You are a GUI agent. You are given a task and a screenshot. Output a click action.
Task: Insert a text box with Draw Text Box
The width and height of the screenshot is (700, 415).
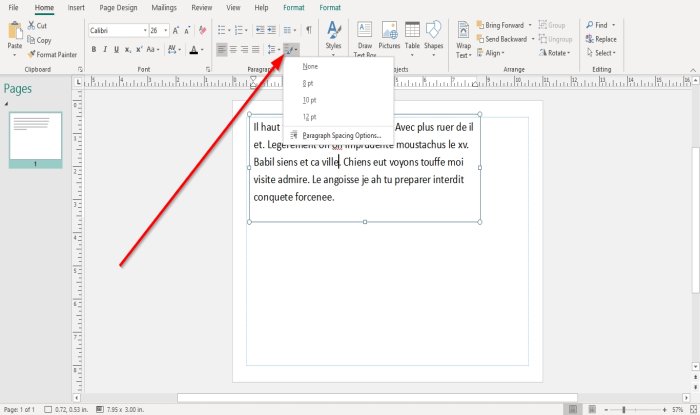[365, 38]
